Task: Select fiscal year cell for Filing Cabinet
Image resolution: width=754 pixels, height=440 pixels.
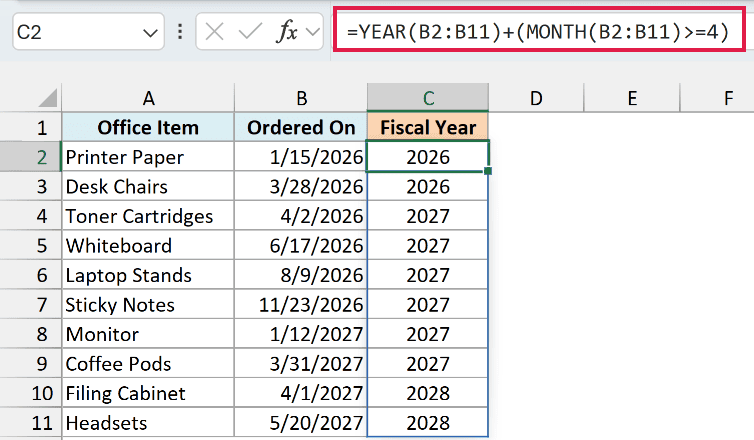Action: [x=428, y=393]
